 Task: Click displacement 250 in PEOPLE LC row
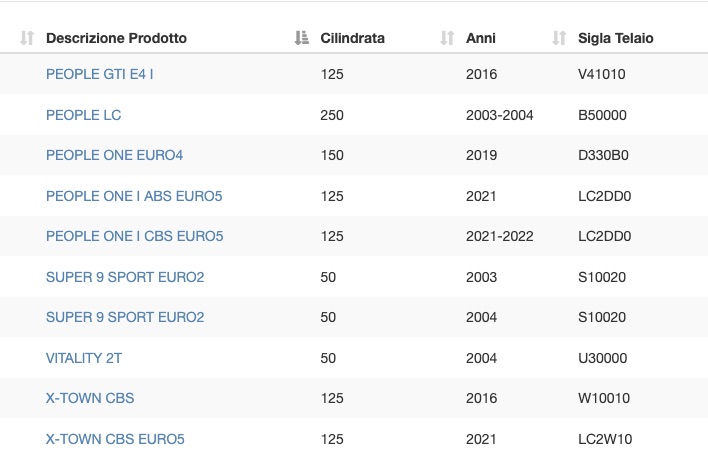pos(332,115)
